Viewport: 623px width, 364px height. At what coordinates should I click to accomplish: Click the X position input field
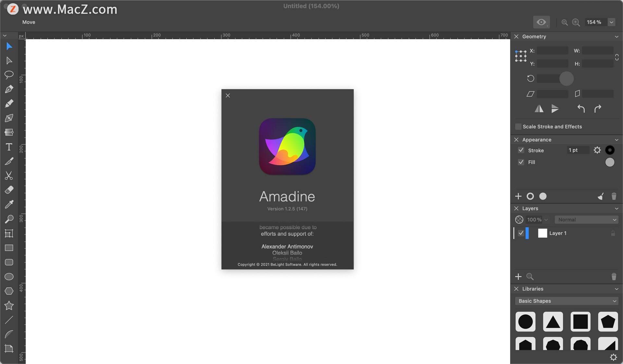click(553, 51)
